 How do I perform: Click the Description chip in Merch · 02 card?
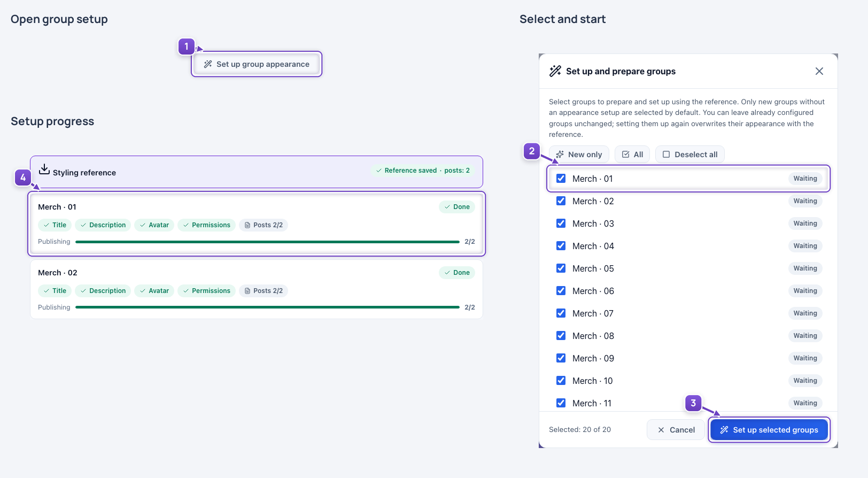(103, 291)
